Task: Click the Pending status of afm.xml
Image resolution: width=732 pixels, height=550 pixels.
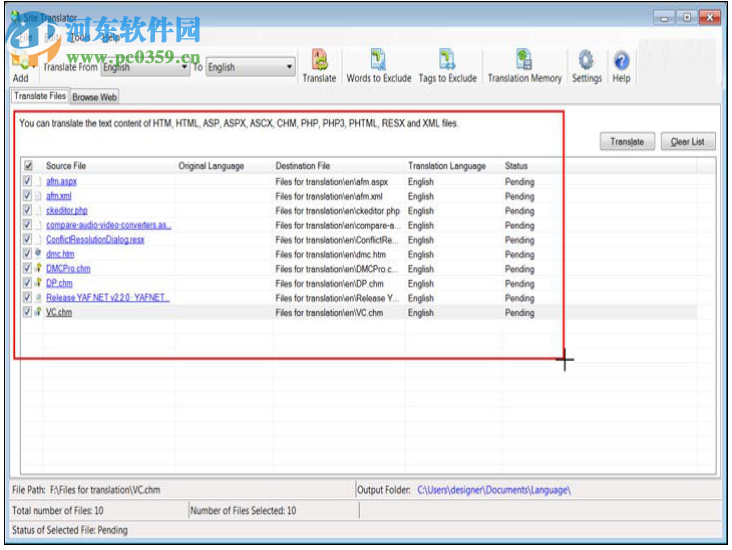Action: (x=520, y=196)
